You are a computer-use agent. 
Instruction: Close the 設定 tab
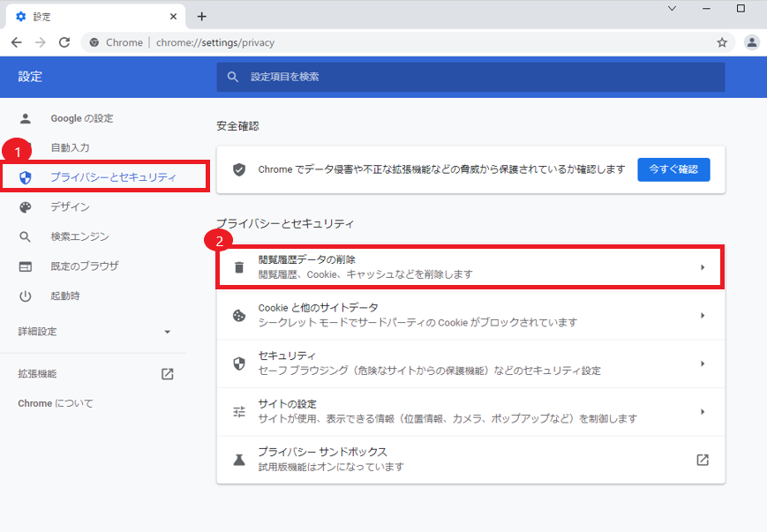(x=173, y=17)
